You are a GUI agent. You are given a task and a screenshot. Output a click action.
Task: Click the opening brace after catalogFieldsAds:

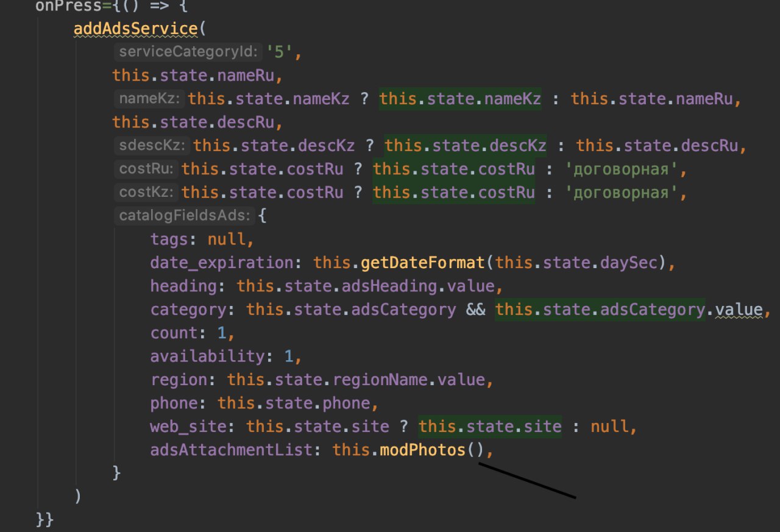pos(262,216)
